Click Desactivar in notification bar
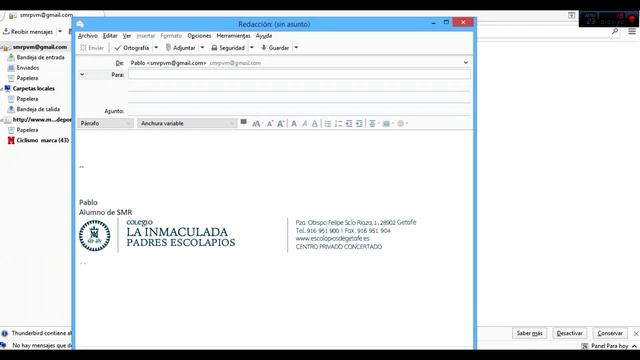 click(x=570, y=333)
